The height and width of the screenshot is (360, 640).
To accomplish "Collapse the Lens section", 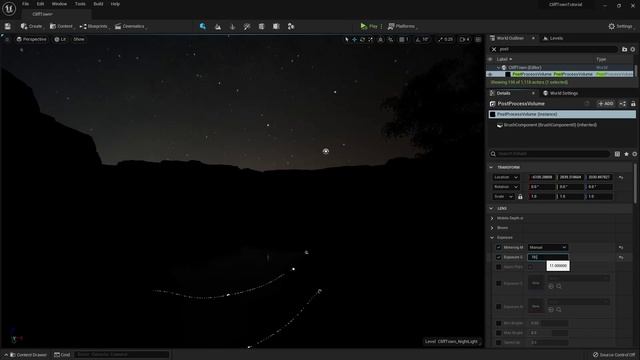I will [x=491, y=209].
